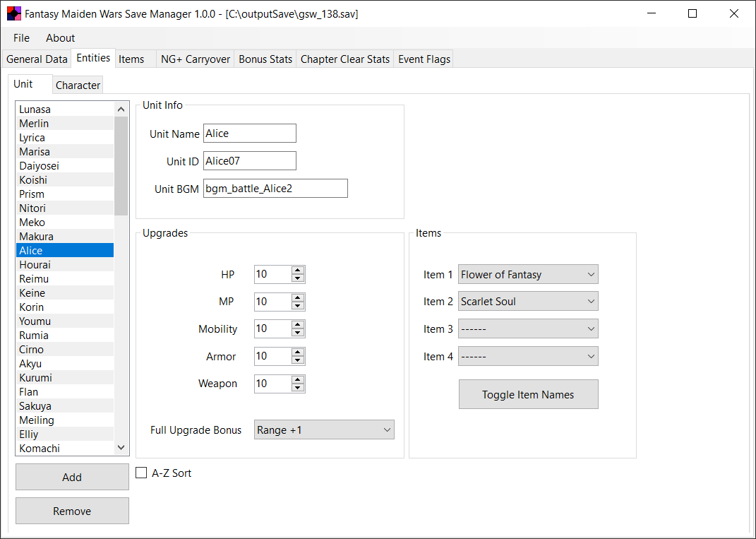The width and height of the screenshot is (756, 539).
Task: Select Nitori in the unit list
Action: (65, 208)
